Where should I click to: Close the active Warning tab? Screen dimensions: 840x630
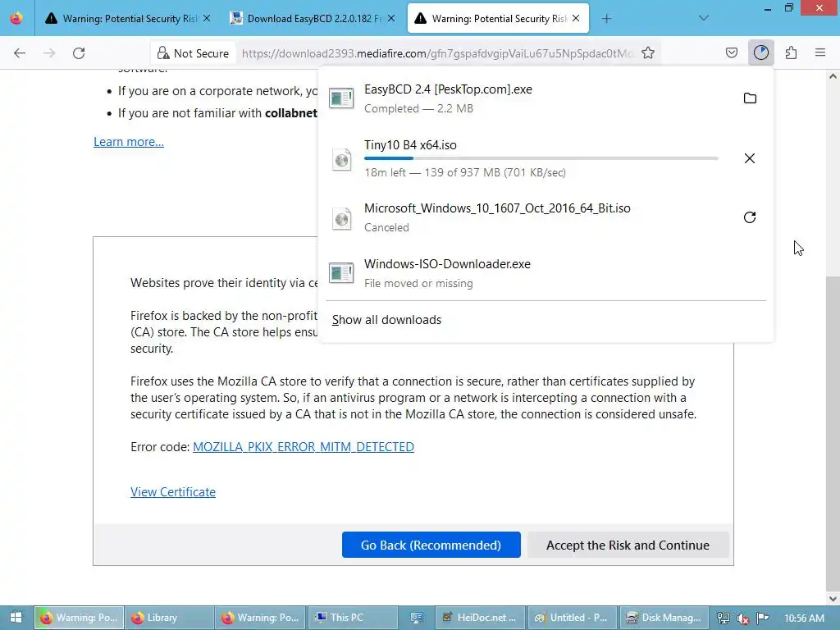click(576, 18)
